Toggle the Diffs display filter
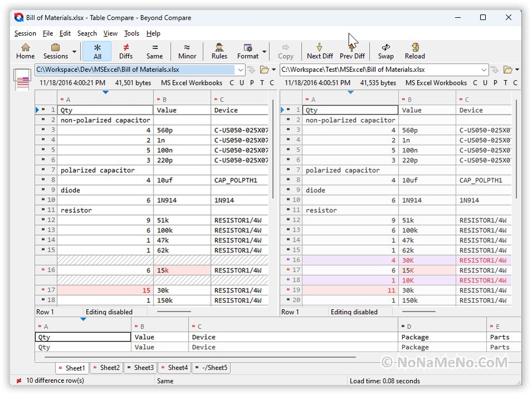 pyautogui.click(x=126, y=51)
